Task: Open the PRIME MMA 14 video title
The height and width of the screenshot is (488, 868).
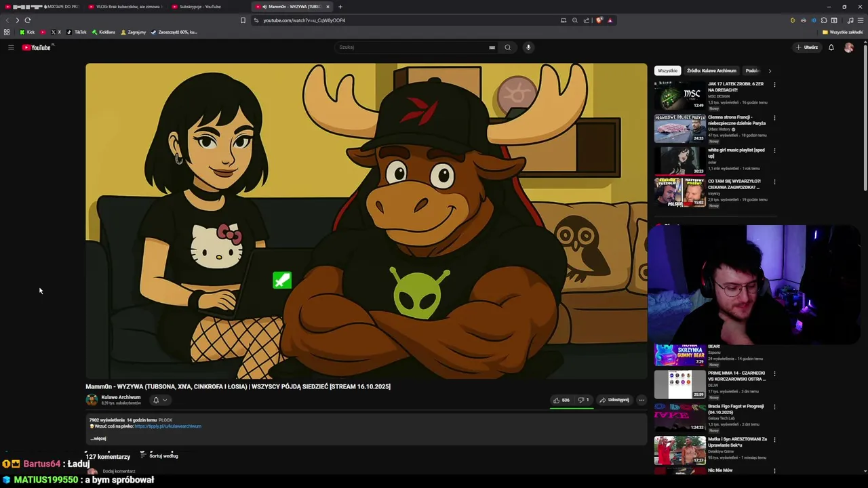Action: point(737,376)
